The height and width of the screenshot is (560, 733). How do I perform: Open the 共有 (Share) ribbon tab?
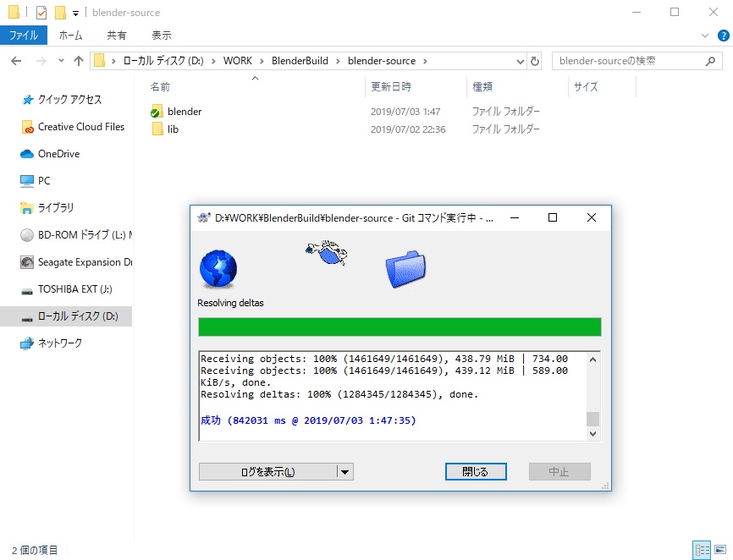pos(117,36)
